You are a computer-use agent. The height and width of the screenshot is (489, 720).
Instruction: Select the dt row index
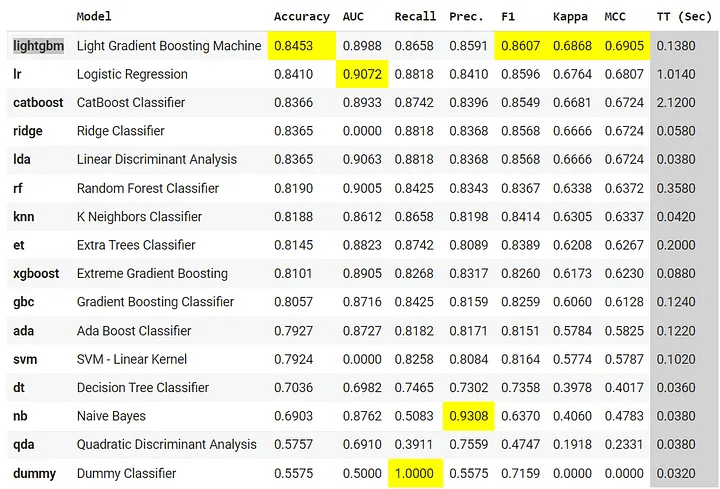tap(19, 388)
